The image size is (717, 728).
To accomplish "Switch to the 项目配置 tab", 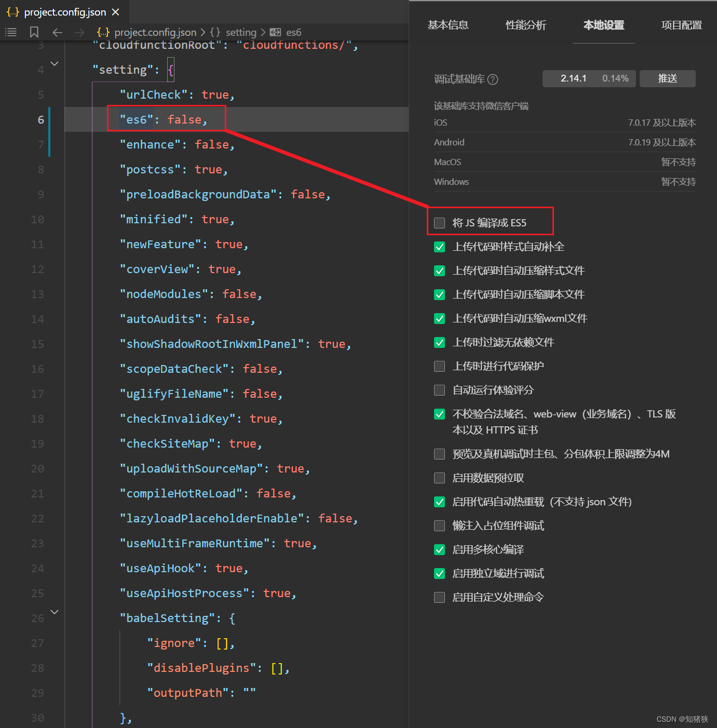I will click(682, 25).
